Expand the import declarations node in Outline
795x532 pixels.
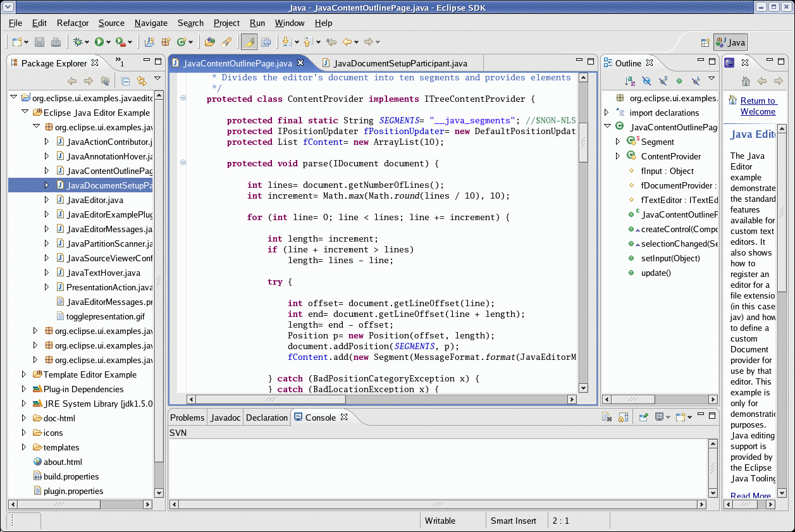607,113
